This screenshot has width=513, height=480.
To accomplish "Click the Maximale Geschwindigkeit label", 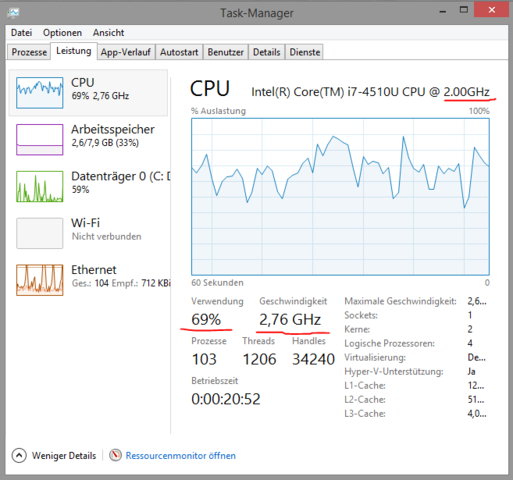I will (x=400, y=301).
